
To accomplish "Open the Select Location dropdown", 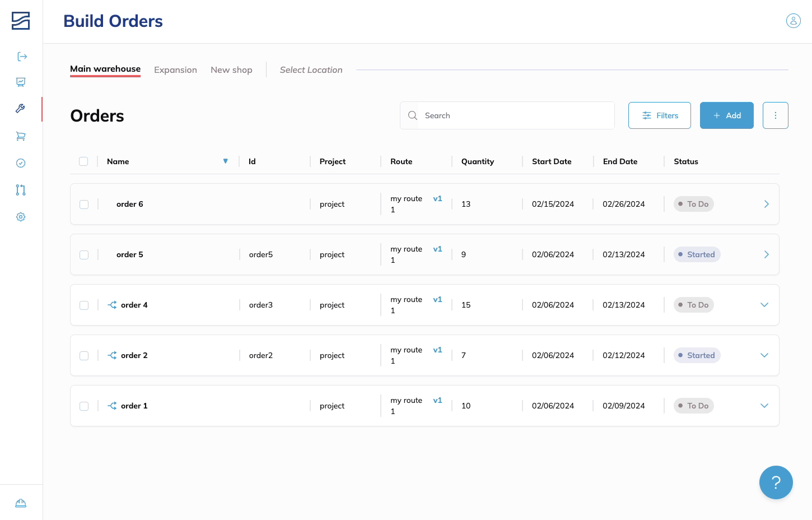I will (x=311, y=70).
